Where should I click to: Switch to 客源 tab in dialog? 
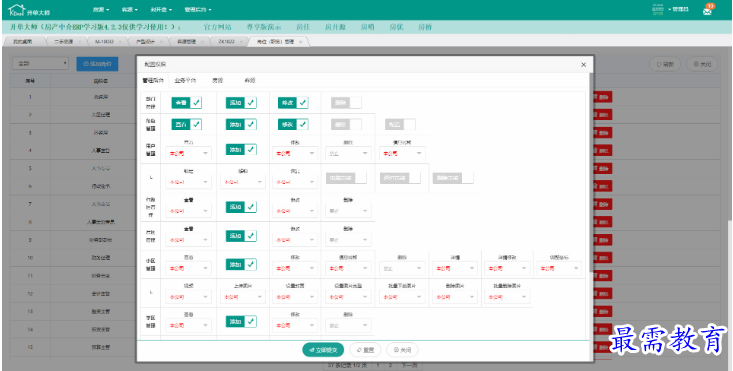(x=250, y=81)
